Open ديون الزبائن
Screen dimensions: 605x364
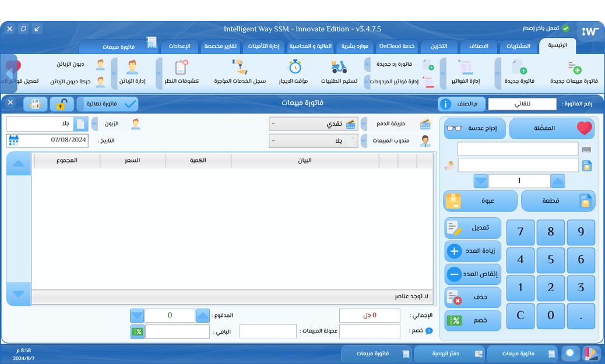pyautogui.click(x=80, y=65)
